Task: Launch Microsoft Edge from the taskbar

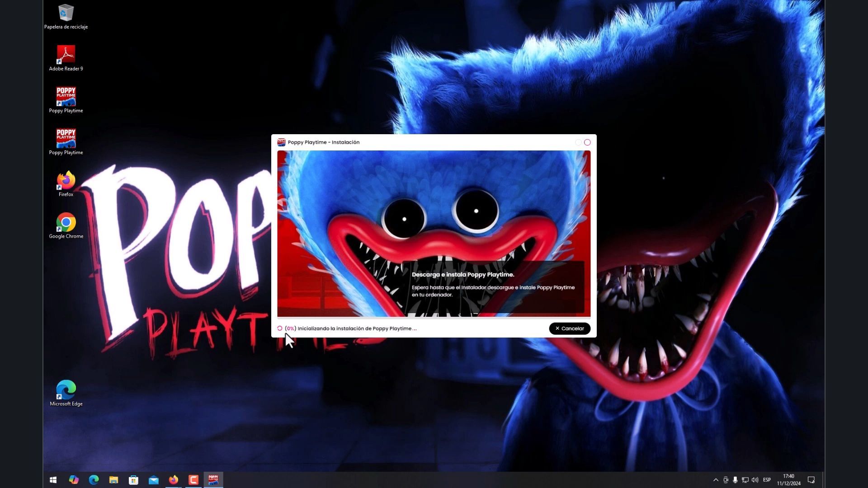Action: coord(94,480)
